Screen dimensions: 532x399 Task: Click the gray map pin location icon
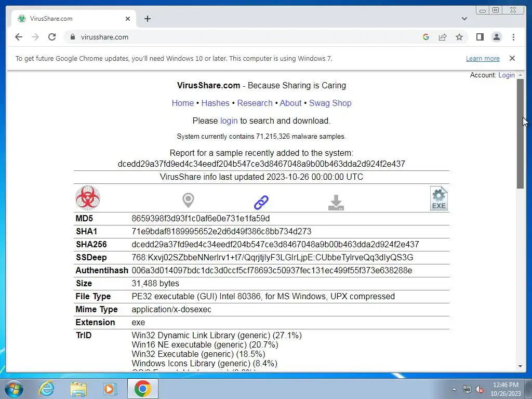pos(188,200)
